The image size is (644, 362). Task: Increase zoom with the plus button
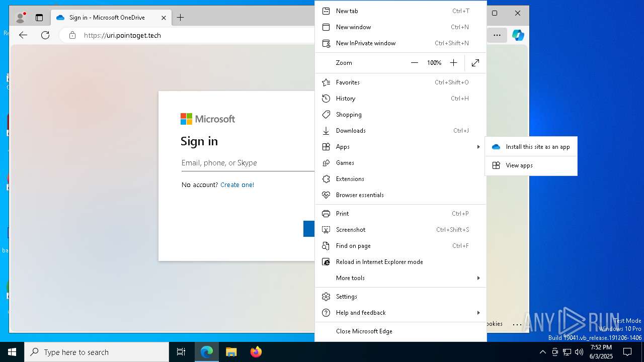tap(453, 63)
